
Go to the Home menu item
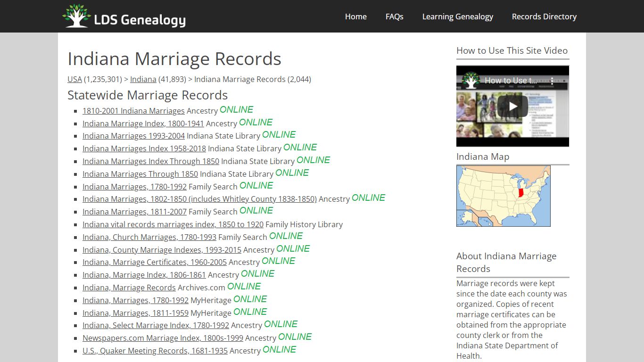(355, 16)
